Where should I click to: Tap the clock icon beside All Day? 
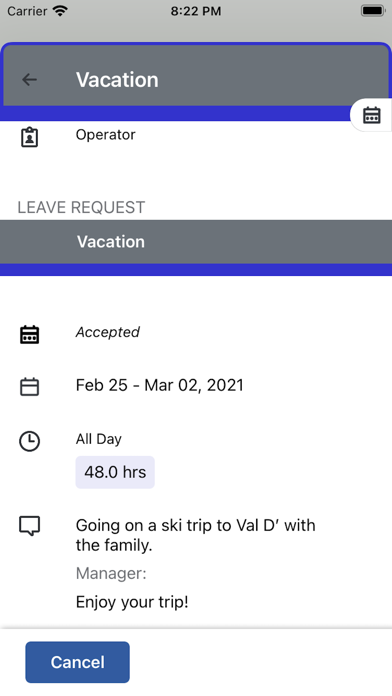tap(29, 441)
